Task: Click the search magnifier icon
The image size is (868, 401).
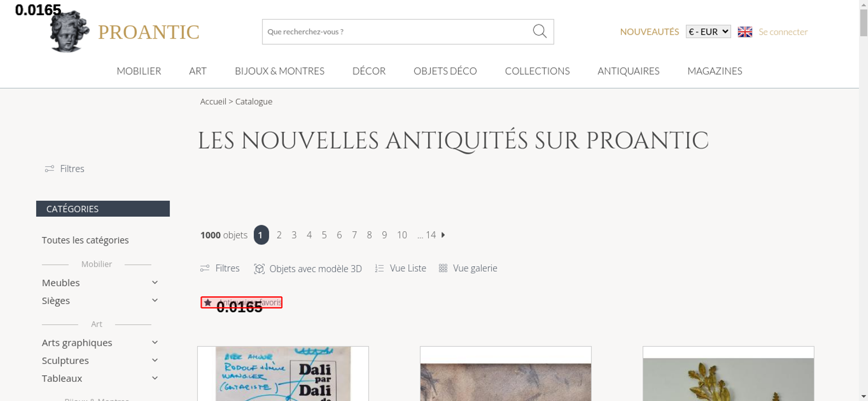Action: (x=539, y=31)
